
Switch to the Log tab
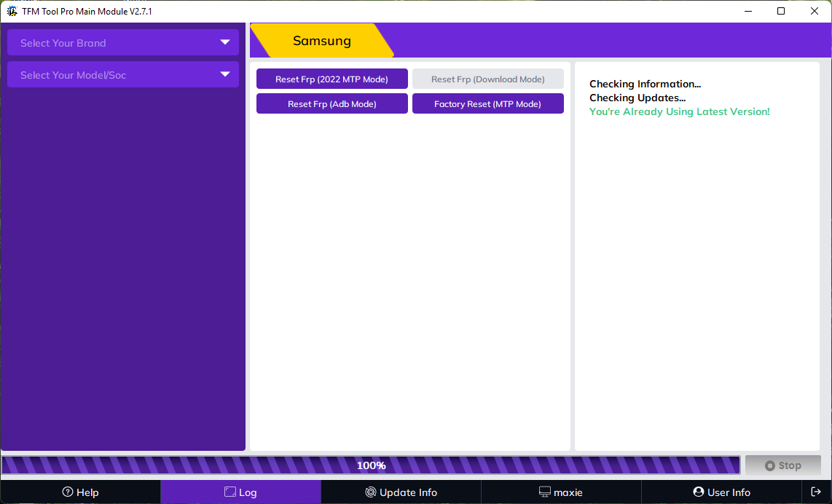pyautogui.click(x=241, y=492)
